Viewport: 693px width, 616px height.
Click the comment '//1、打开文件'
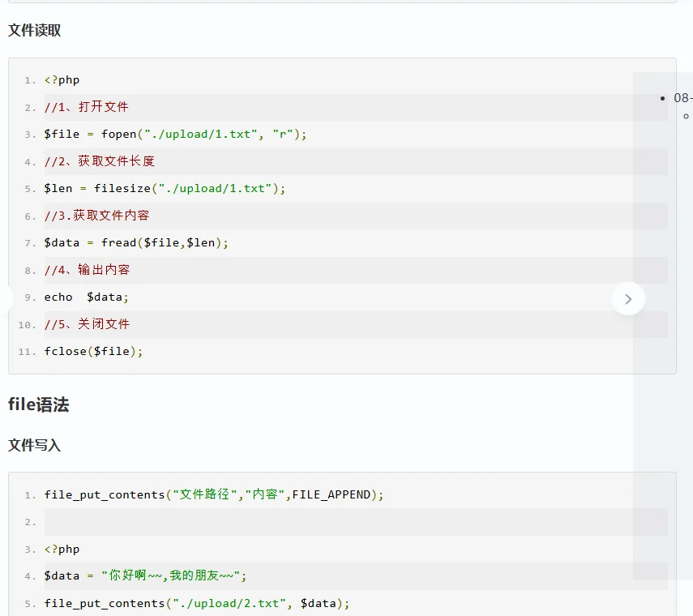click(x=86, y=107)
